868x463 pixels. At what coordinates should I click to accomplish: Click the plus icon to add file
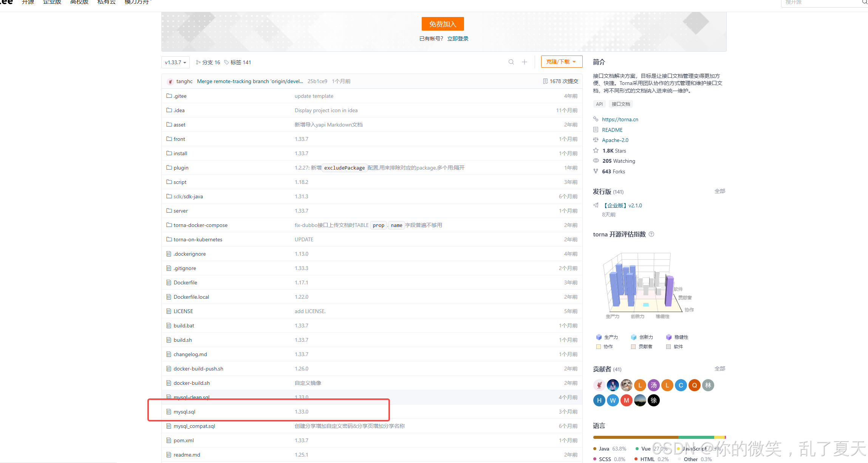point(525,62)
